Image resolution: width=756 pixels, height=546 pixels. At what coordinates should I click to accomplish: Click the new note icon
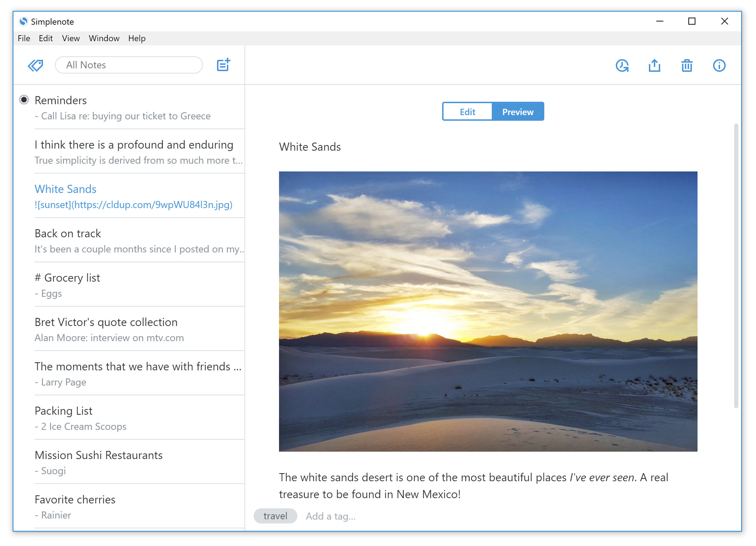224,64
